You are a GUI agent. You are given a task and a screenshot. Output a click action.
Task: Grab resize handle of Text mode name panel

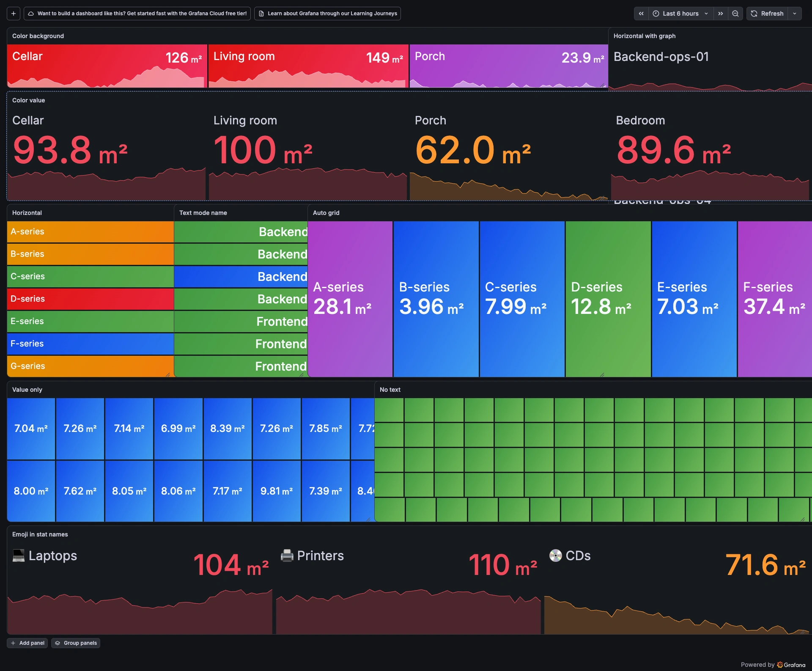coord(302,374)
